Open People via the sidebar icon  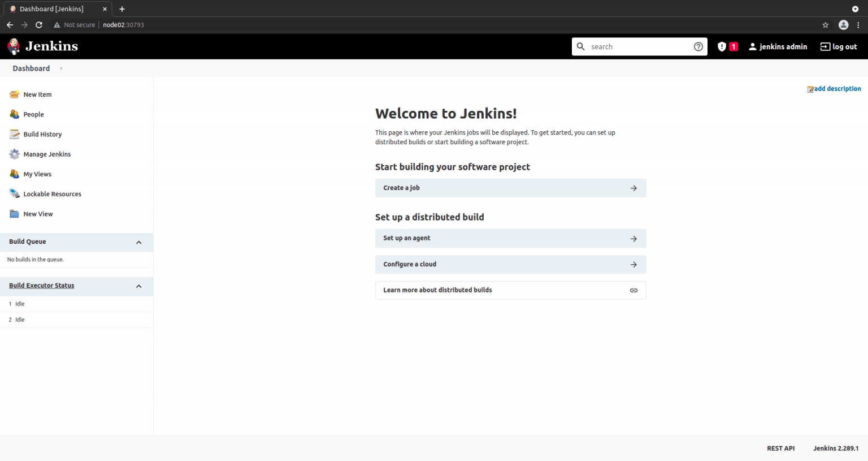click(14, 114)
